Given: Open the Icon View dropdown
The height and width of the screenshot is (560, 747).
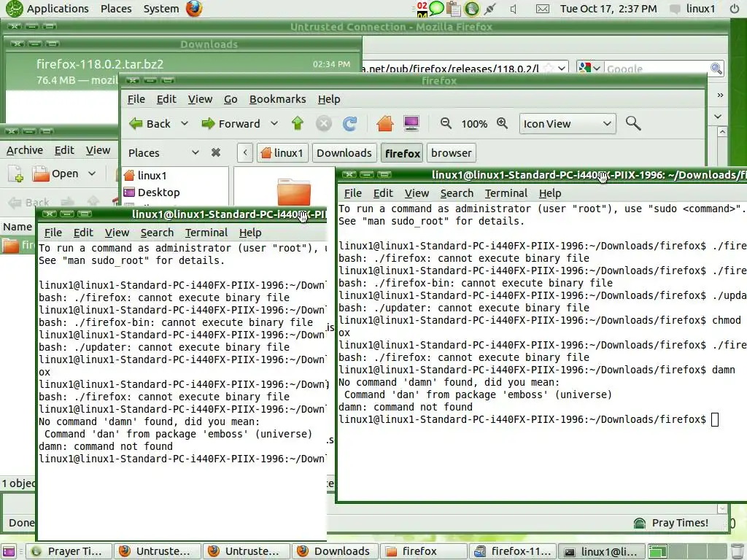Looking at the screenshot, I should pyautogui.click(x=568, y=124).
